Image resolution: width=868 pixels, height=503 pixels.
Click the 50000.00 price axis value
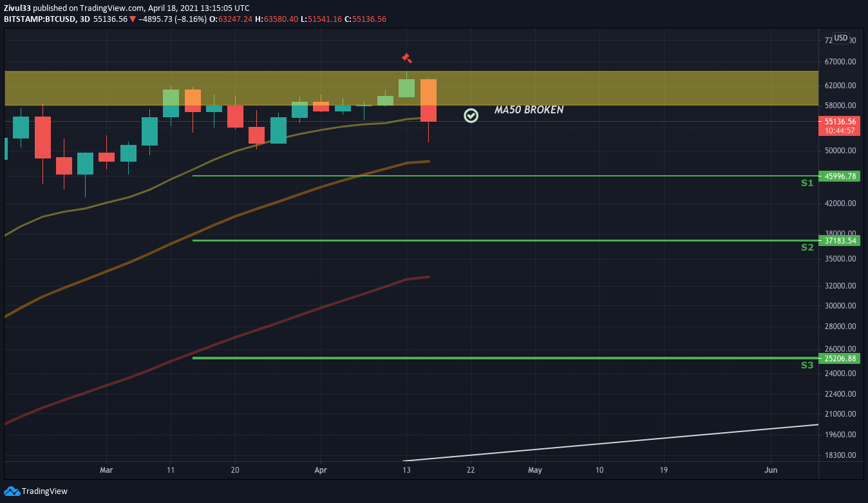[x=840, y=151]
